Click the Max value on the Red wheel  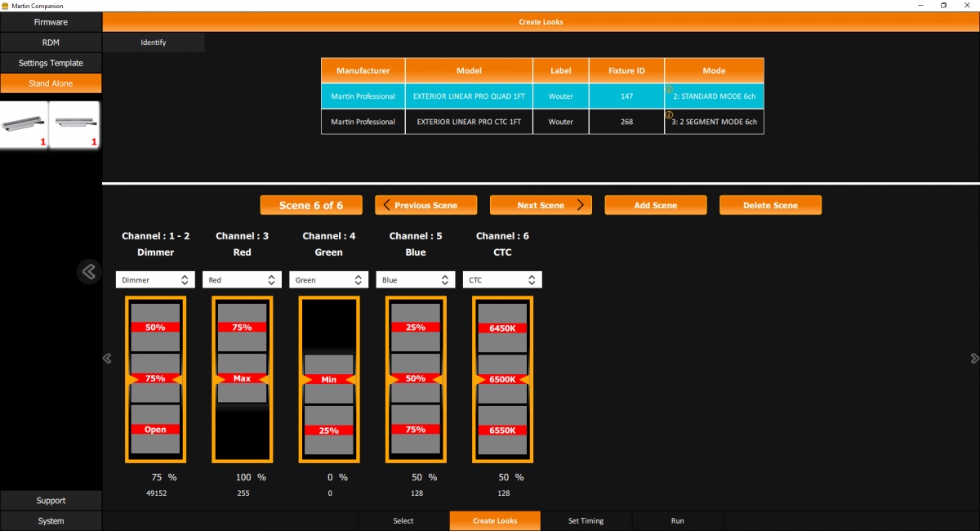(242, 379)
